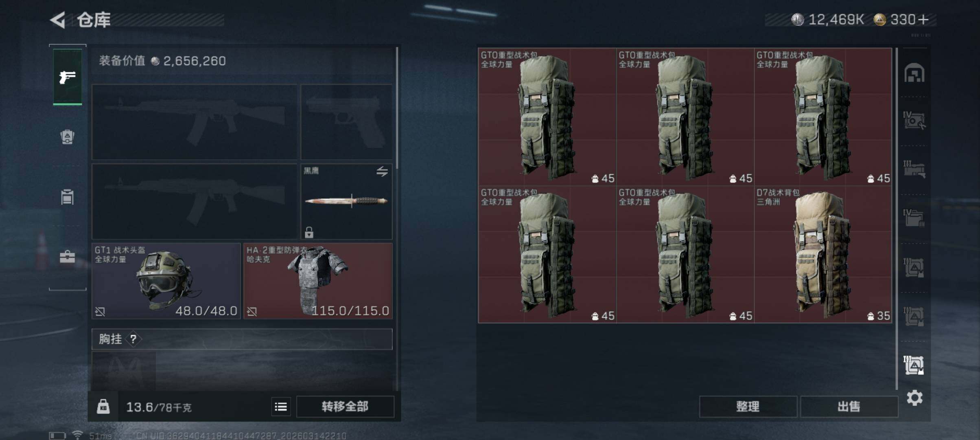Select the warehouse home icon in right sidebar
980x440 pixels.
click(914, 73)
